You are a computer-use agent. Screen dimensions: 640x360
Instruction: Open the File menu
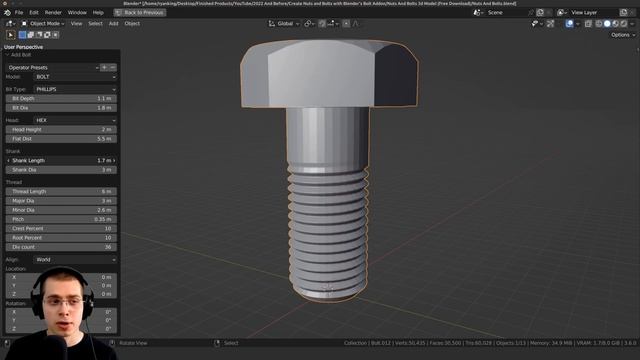tap(19, 13)
